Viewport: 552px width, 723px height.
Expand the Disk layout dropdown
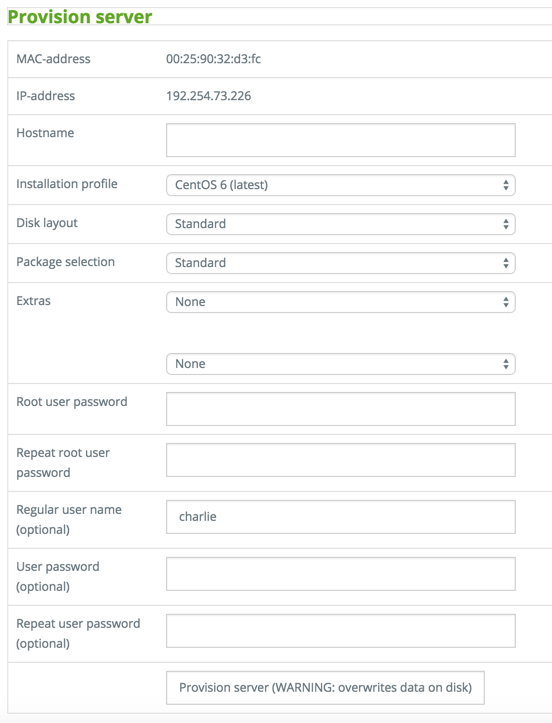coord(340,224)
